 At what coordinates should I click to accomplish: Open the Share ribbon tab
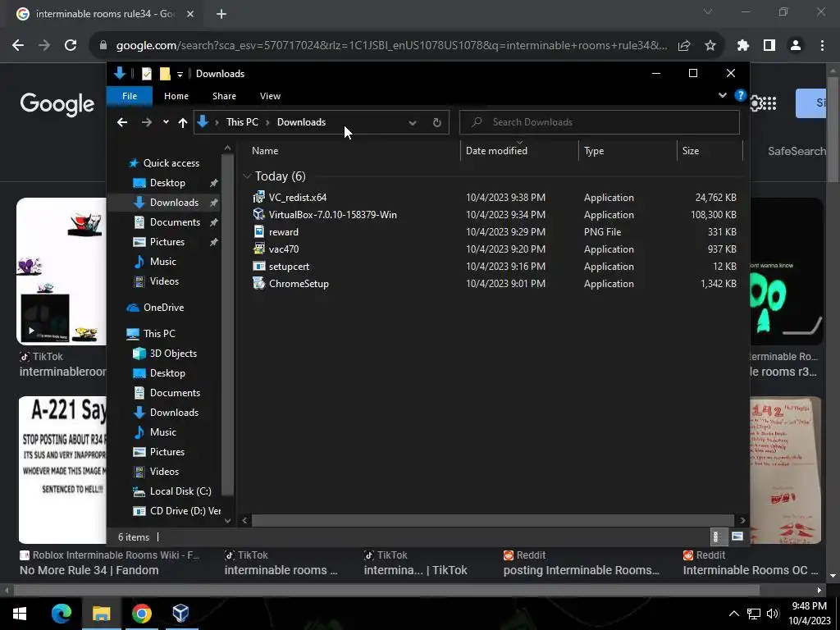[224, 96]
